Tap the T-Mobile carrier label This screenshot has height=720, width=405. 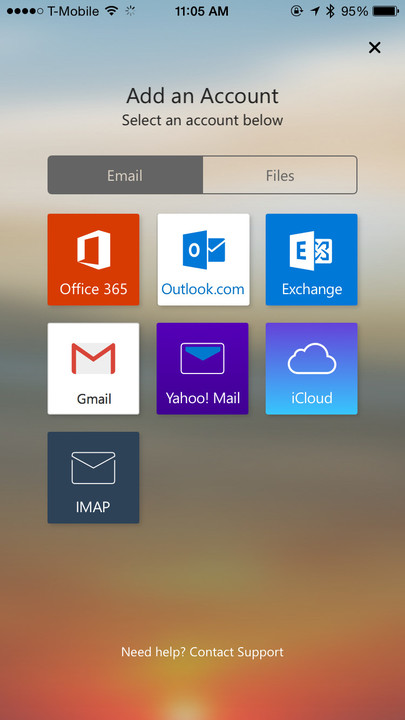[x=74, y=11]
